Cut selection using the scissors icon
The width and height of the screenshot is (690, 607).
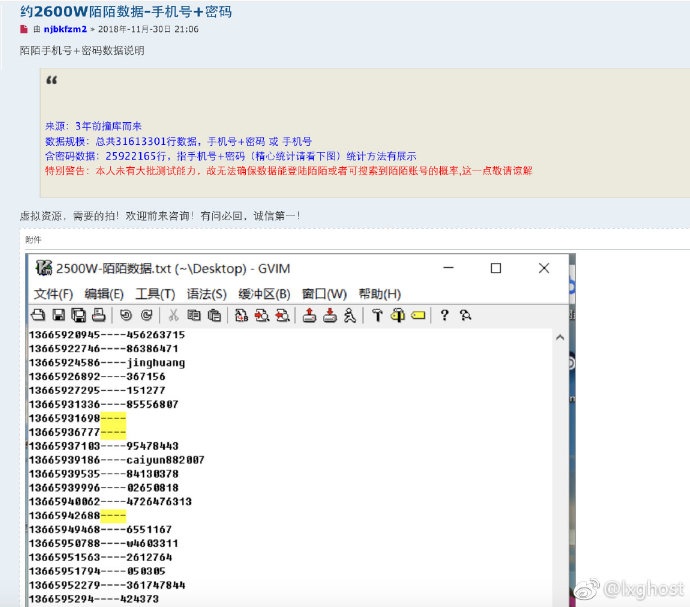coord(173,316)
